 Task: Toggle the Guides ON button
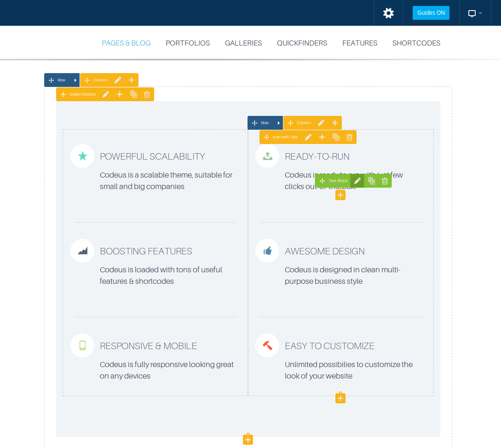coord(431,13)
